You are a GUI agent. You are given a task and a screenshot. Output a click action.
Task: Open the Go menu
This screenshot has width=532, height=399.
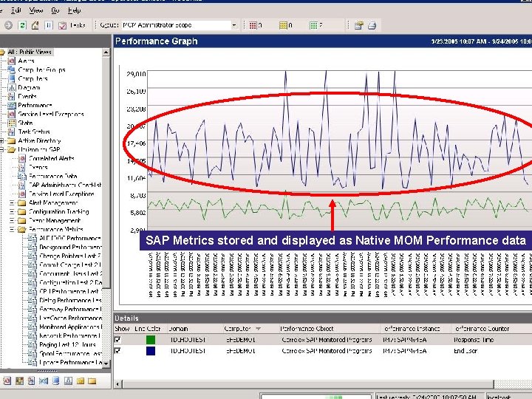55,10
